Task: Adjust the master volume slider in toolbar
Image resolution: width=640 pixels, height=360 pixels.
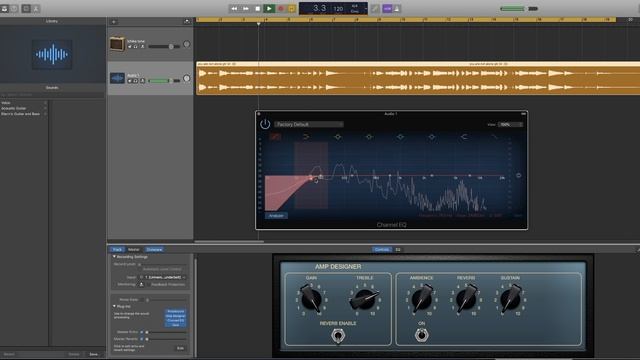Action: pos(519,9)
